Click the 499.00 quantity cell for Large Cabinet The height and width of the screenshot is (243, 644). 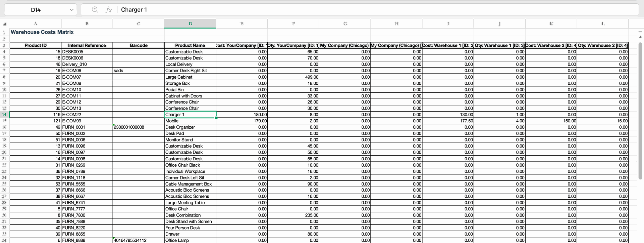pos(293,77)
